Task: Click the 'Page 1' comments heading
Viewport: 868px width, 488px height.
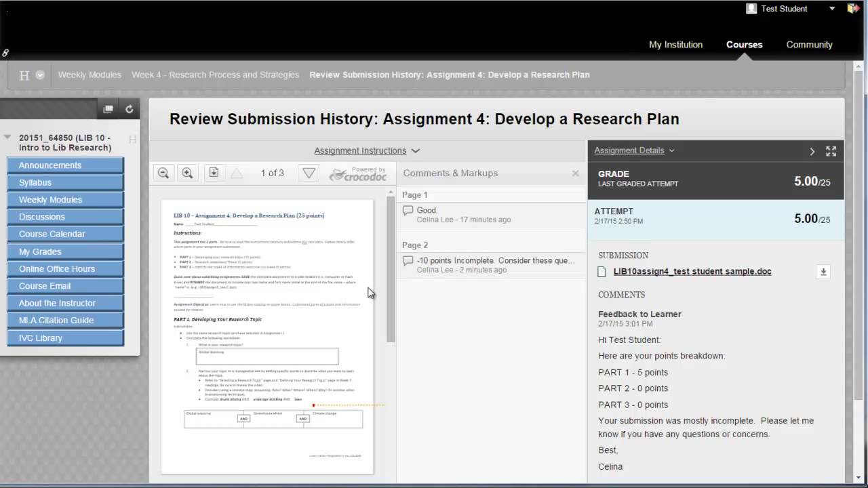Action: (415, 195)
